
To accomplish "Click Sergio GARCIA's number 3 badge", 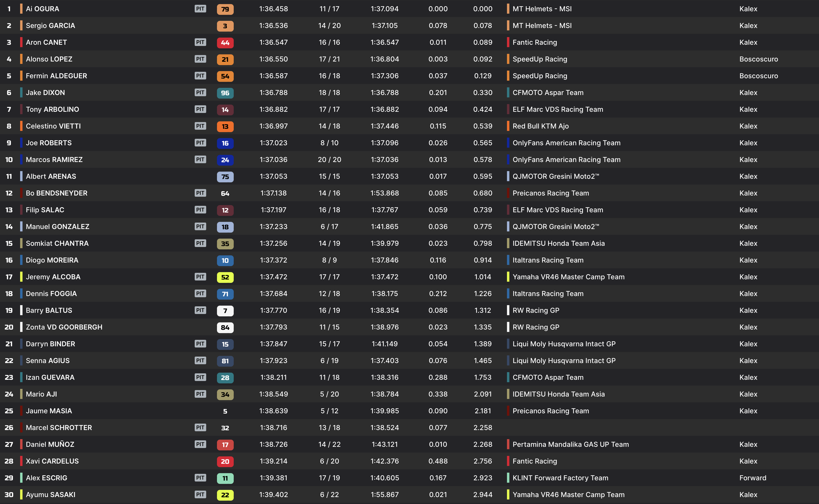I will point(225,26).
